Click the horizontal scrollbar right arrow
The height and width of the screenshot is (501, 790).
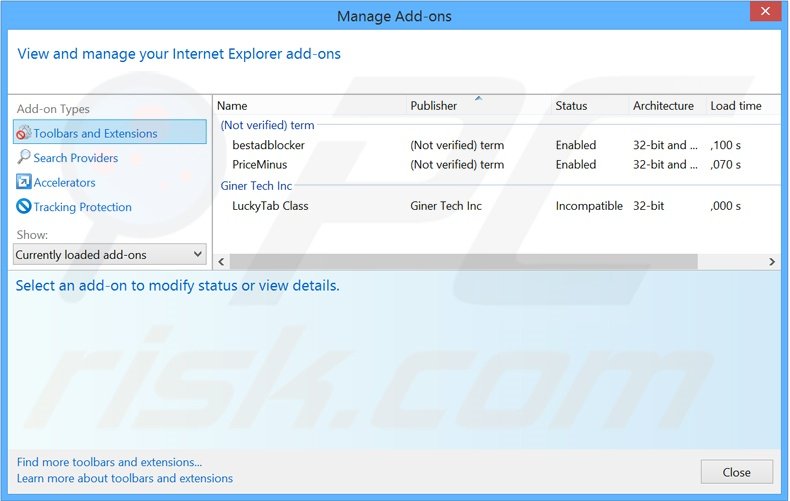[772, 262]
